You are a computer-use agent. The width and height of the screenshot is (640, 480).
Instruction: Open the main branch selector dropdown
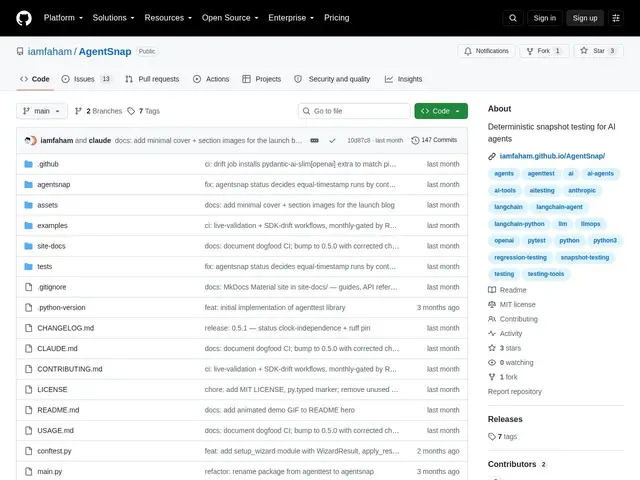[x=42, y=111]
